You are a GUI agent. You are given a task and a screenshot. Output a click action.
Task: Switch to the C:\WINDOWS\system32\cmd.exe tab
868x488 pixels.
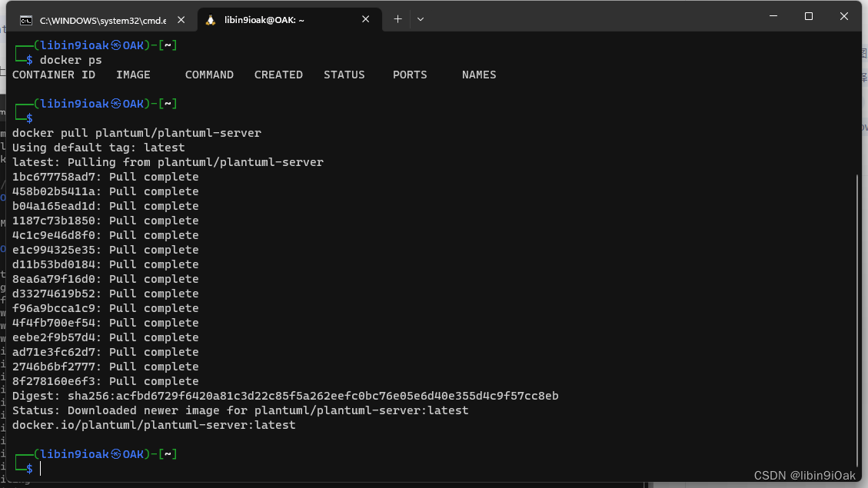point(108,19)
